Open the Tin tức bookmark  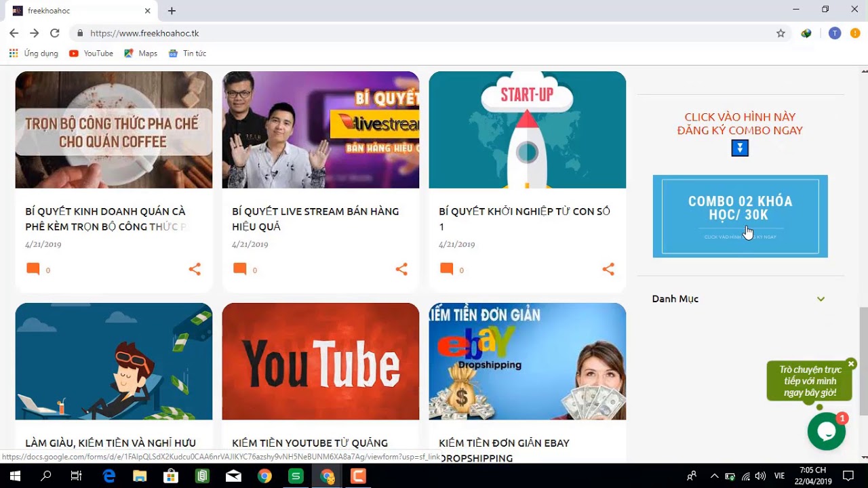187,54
